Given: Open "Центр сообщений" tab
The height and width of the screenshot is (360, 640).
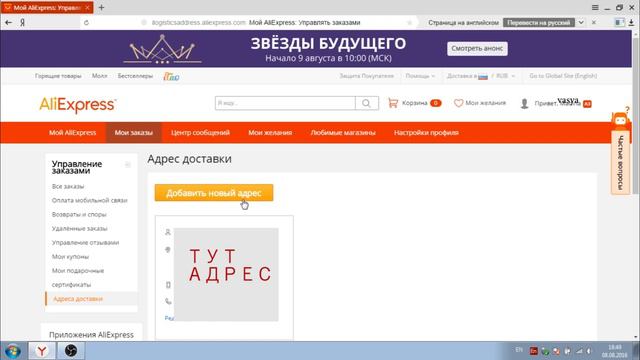Looking at the screenshot, I should (200, 133).
